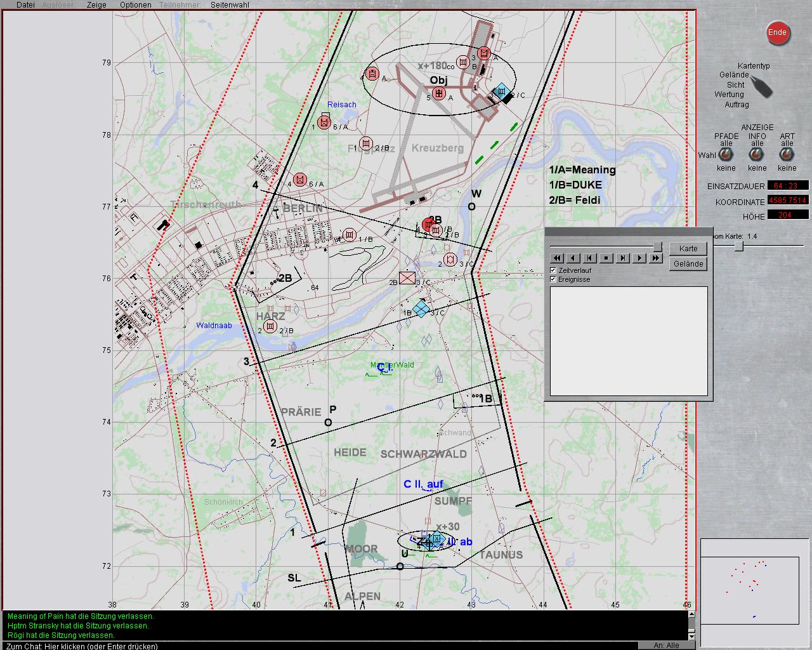Flip the ART display toggle switch
The height and width of the screenshot is (650, 812).
pos(787,156)
